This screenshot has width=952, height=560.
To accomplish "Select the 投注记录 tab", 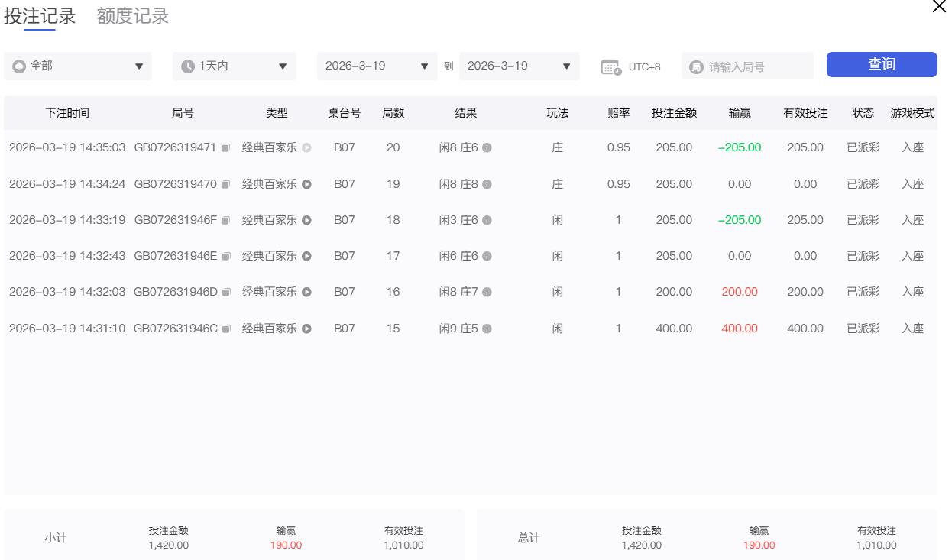I will 40,17.
